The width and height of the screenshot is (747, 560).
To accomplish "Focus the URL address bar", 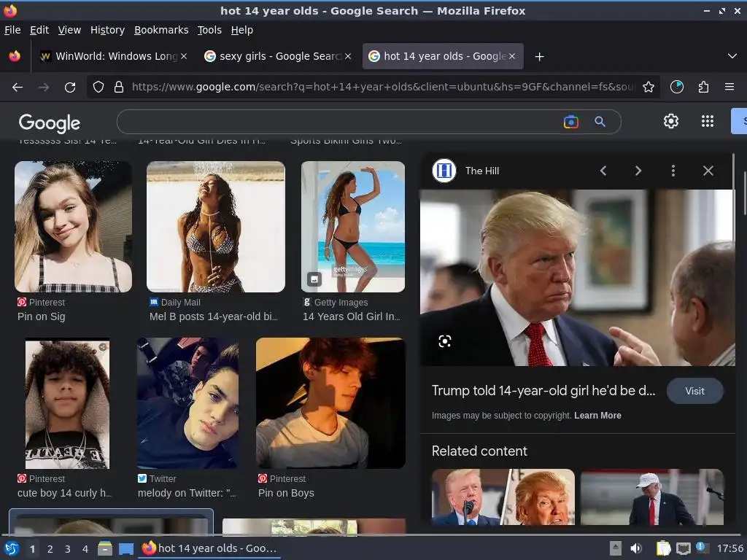I will [x=384, y=87].
